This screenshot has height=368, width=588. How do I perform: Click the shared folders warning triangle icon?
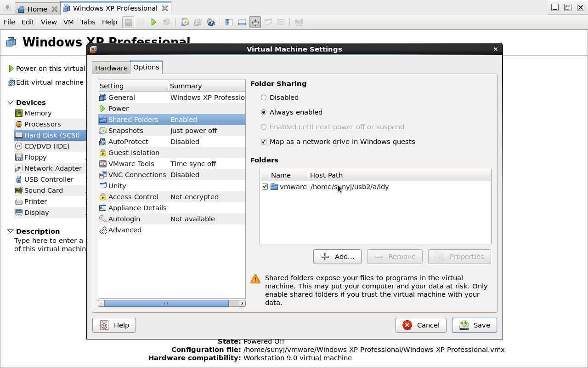(x=255, y=279)
